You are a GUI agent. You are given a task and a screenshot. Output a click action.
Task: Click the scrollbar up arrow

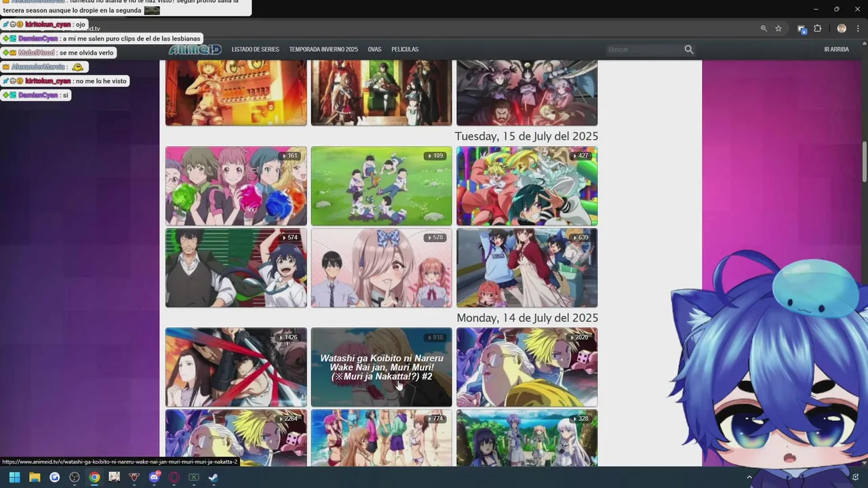pos(864,43)
